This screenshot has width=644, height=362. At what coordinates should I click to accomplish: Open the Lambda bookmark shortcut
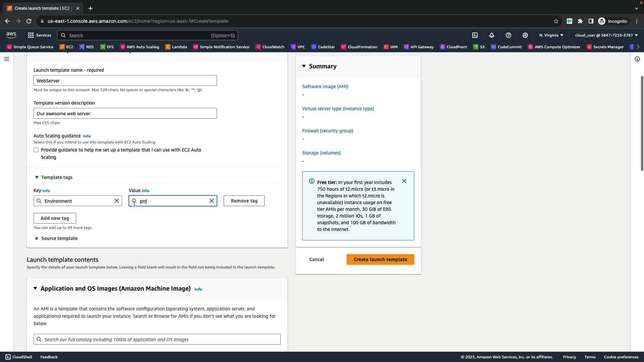click(176, 47)
